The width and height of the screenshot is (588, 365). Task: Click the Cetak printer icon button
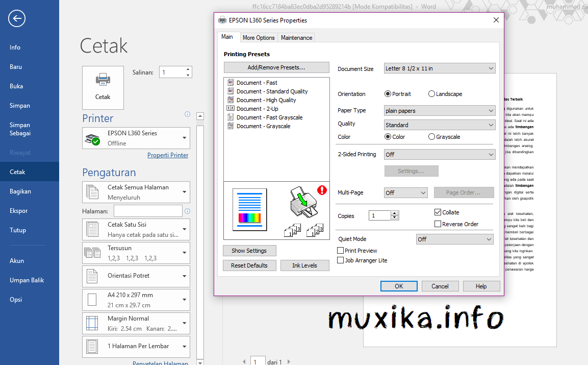[x=103, y=87]
